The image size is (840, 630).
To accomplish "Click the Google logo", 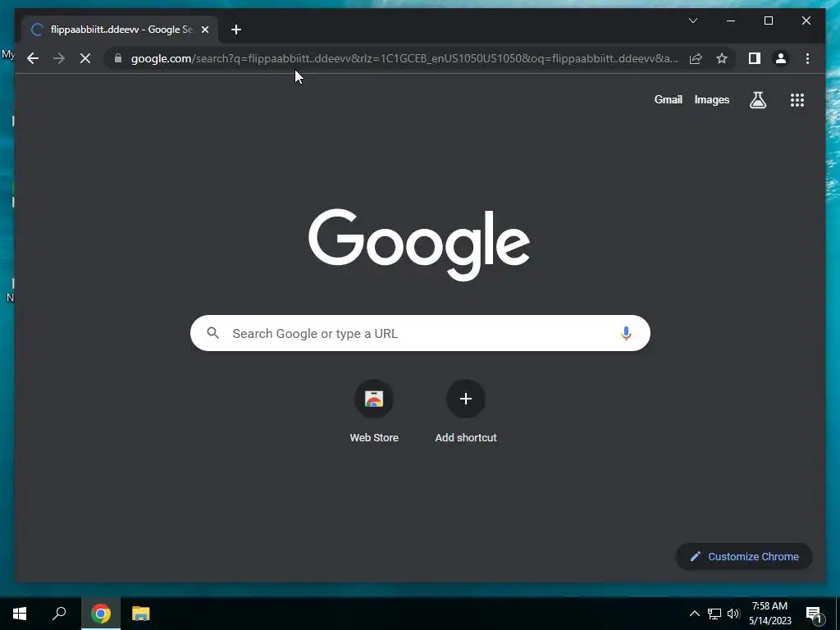I will [419, 244].
